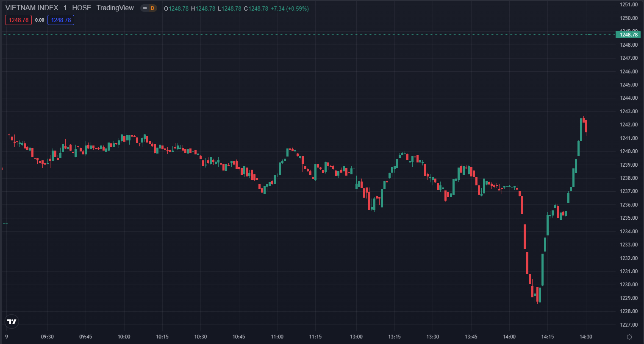The image size is (644, 344).
Task: Open chart settings gear icon
Action: pos(629,337)
